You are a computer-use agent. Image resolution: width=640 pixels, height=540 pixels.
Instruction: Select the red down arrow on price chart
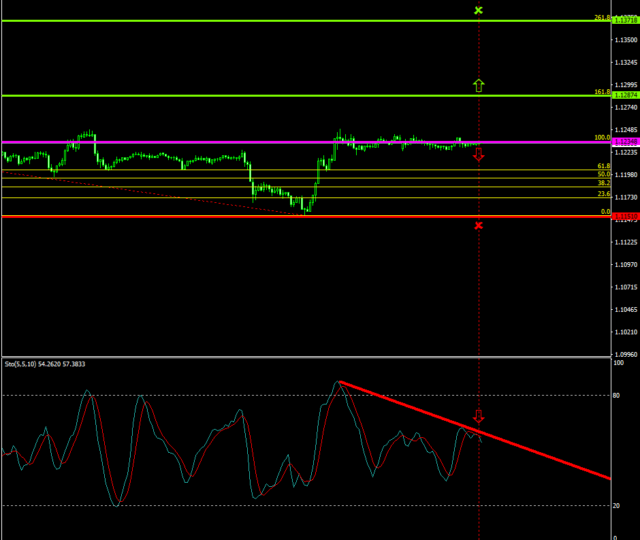478,155
